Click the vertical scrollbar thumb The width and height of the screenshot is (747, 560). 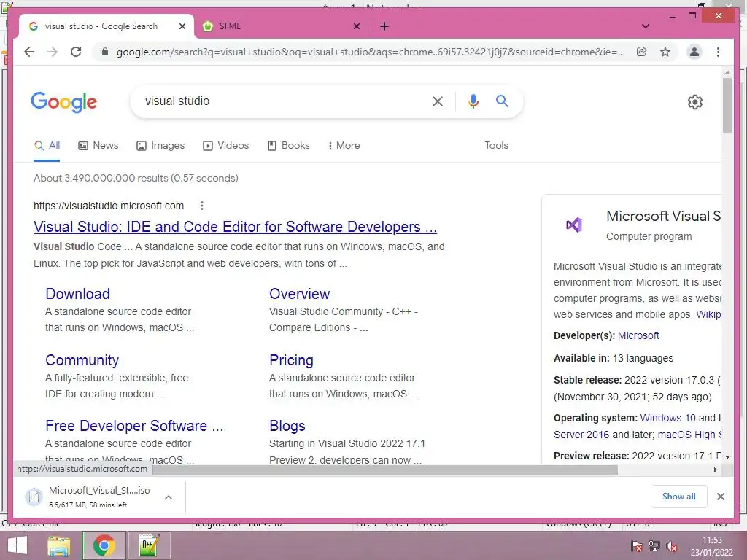pos(727,105)
